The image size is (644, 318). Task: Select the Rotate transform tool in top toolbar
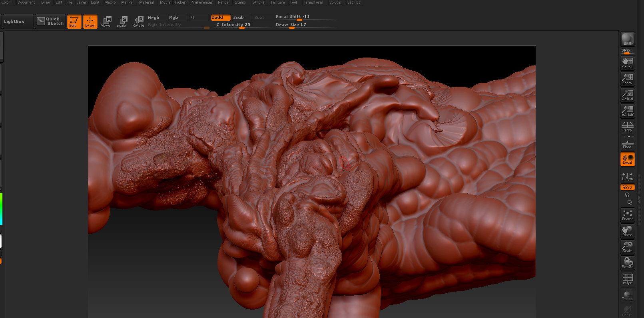[x=138, y=22]
